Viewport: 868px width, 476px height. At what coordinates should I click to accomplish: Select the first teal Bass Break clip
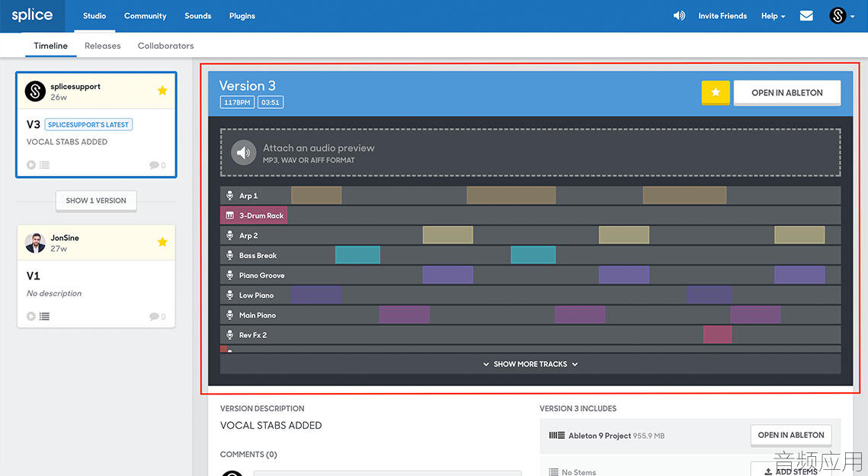(x=357, y=255)
